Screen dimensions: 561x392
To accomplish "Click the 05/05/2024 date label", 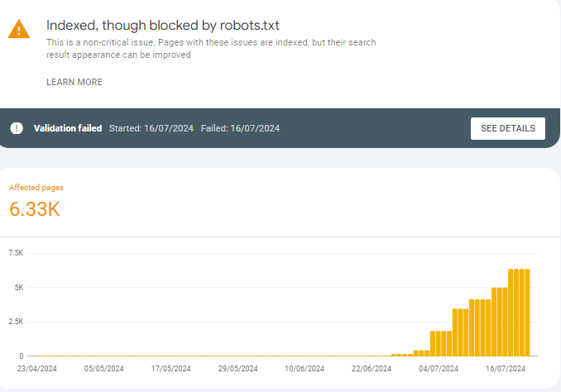I will [103, 368].
